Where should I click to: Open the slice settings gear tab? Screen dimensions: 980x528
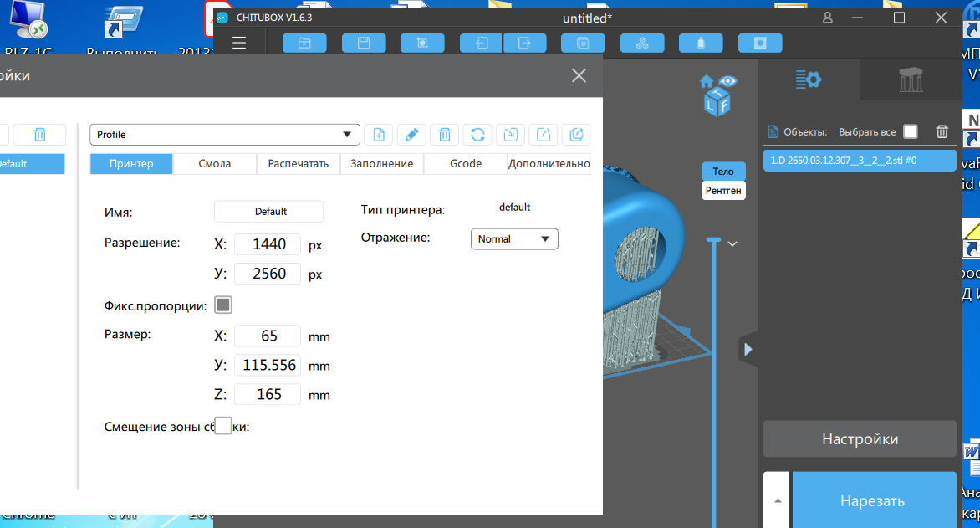coord(808,79)
